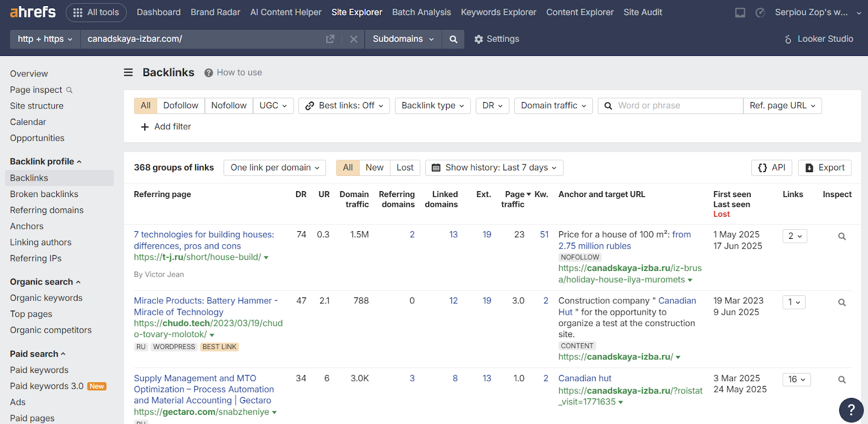Click the Ahrefs logo
The height and width of the screenshot is (424, 868).
[x=33, y=11]
